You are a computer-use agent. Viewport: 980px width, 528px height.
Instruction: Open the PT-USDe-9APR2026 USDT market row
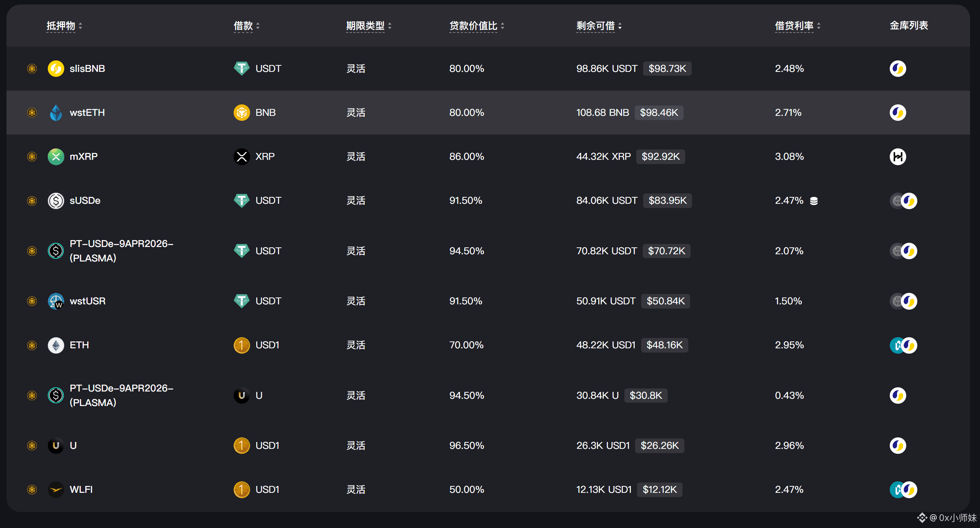[121, 251]
